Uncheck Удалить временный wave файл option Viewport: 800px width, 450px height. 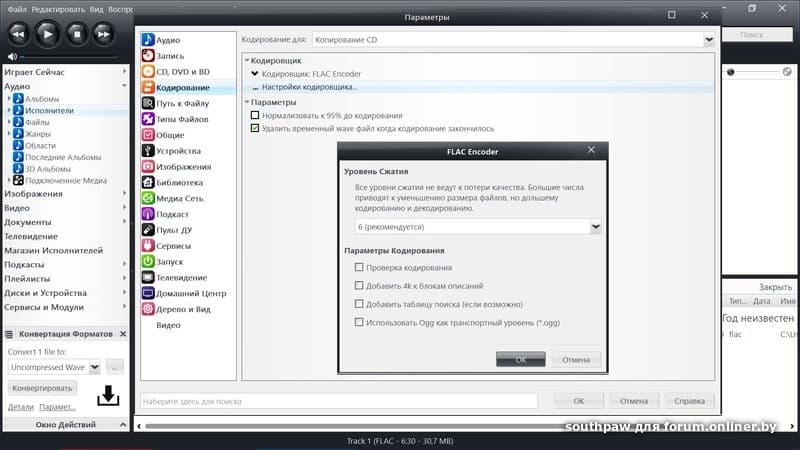pos(255,128)
